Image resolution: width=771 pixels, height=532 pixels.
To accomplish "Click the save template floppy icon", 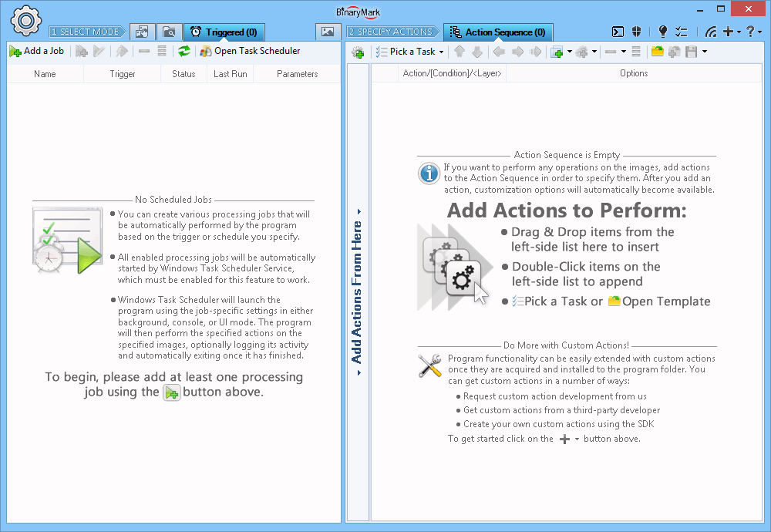I will click(x=692, y=52).
